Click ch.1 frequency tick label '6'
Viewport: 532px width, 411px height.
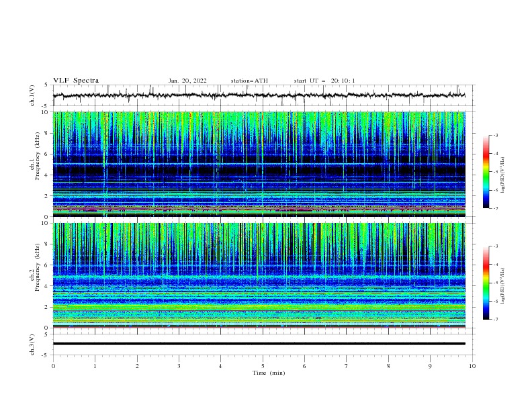pos(46,154)
